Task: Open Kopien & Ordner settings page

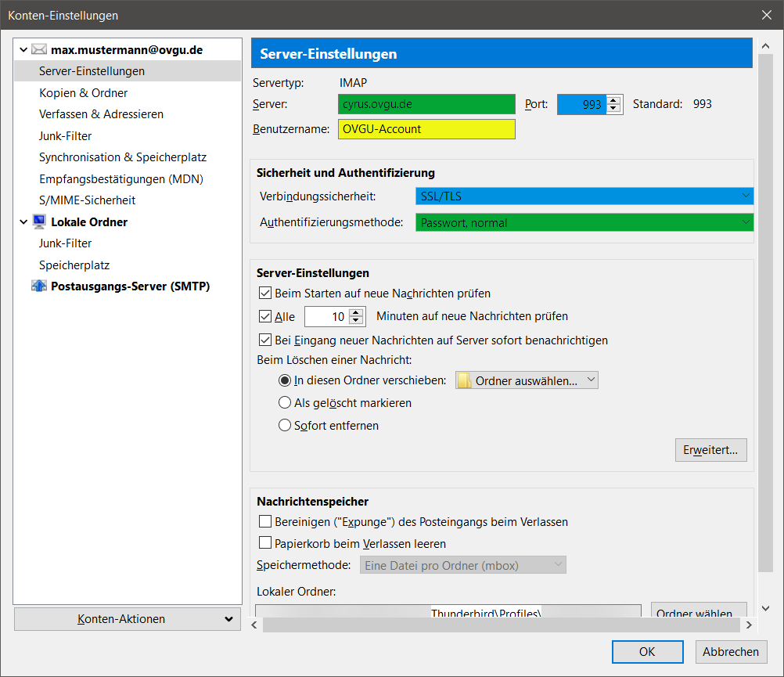Action: point(83,93)
